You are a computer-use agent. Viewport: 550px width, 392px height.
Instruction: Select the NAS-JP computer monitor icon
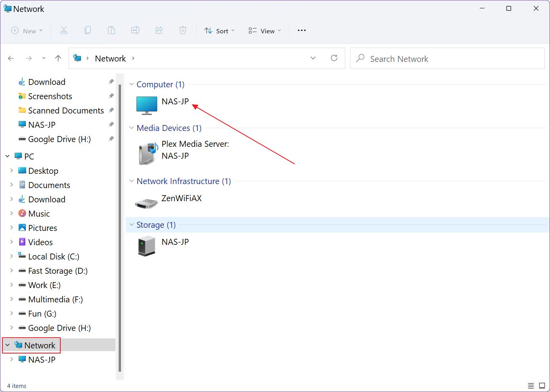tap(147, 106)
